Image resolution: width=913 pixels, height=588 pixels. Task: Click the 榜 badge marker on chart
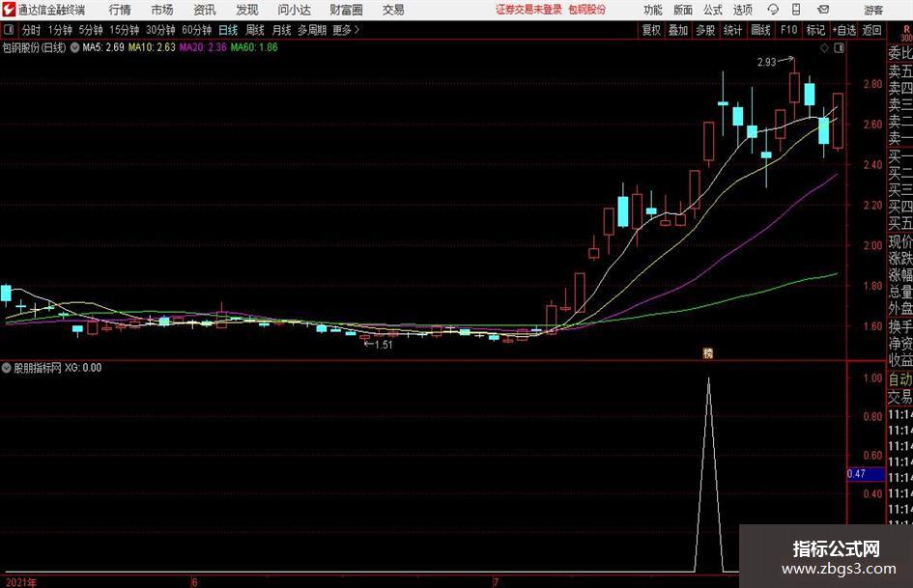click(x=708, y=352)
